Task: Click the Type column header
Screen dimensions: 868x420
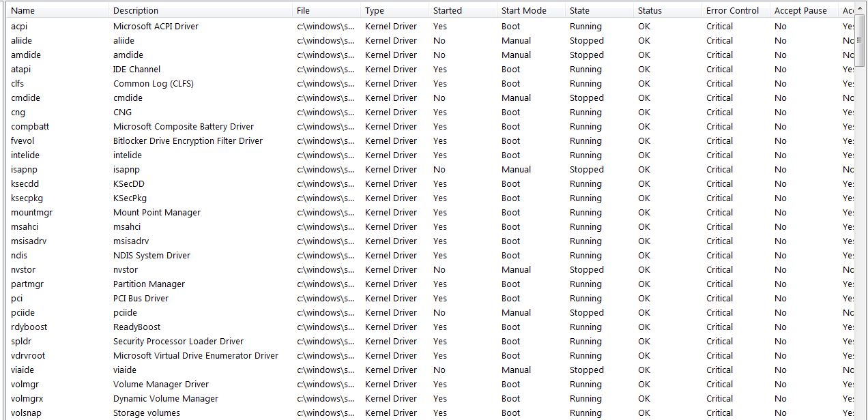Action: (395, 10)
